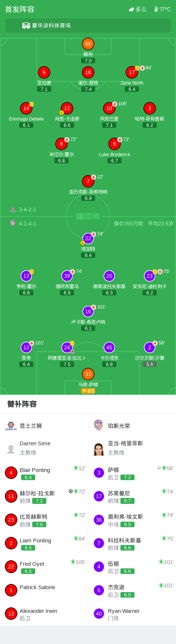Open the 昆士兰狮 team logo
Viewport: 176px width, 644px height.
(11, 426)
